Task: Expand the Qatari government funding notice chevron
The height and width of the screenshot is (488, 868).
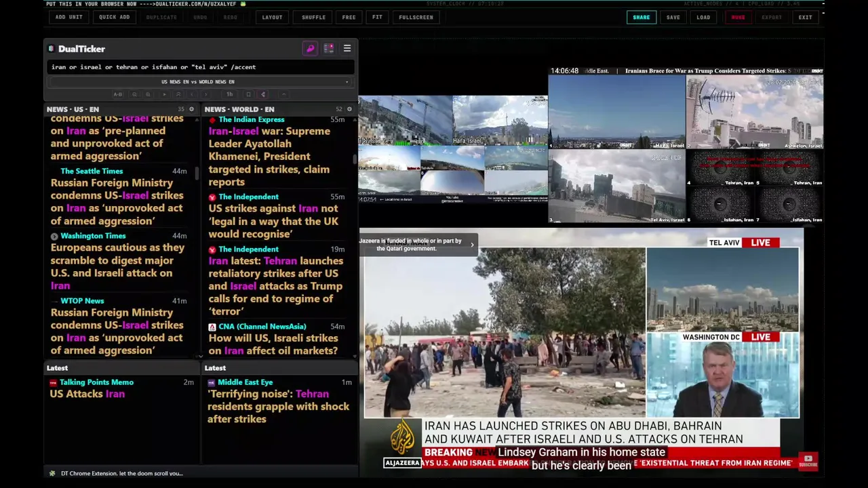Action: (x=472, y=245)
